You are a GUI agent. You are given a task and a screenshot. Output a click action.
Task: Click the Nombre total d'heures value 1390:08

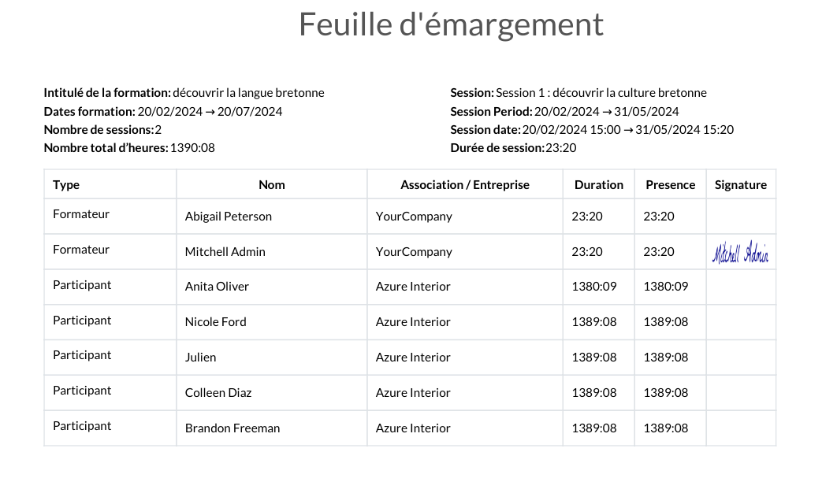[x=193, y=148]
